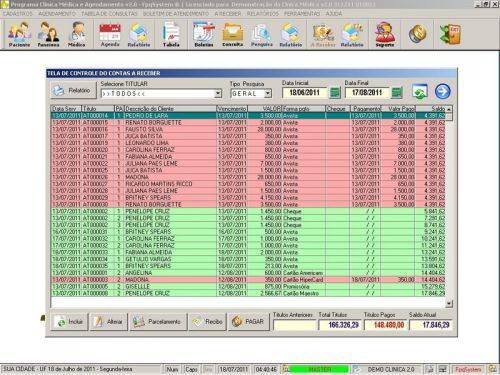
Task: Click the Boletim toolbar icon
Action: coord(204,34)
